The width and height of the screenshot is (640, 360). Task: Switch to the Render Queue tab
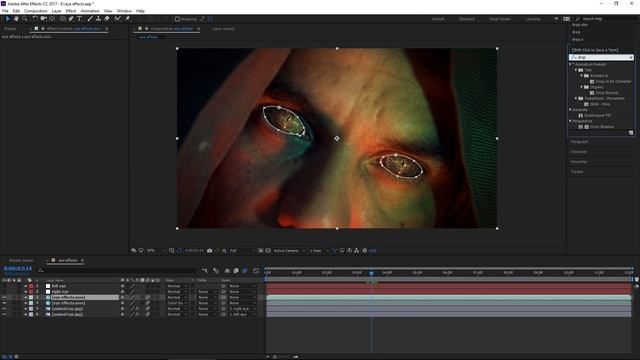click(21, 260)
